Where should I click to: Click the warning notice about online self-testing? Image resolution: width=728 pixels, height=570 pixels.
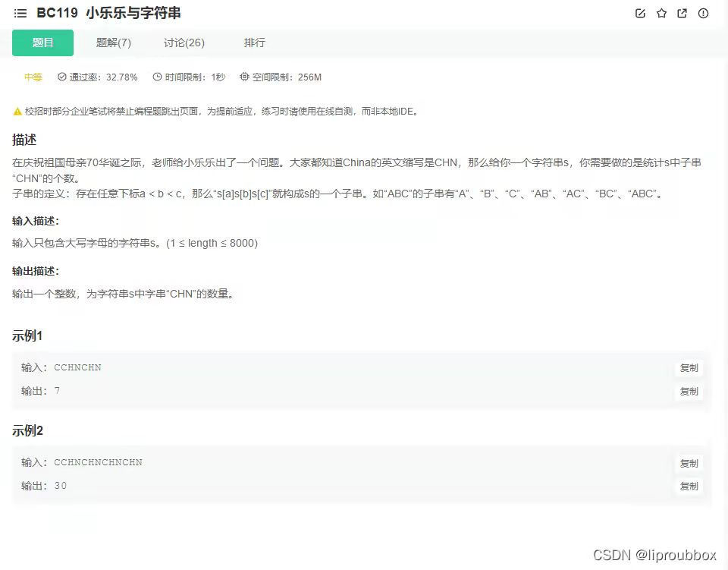click(x=221, y=112)
